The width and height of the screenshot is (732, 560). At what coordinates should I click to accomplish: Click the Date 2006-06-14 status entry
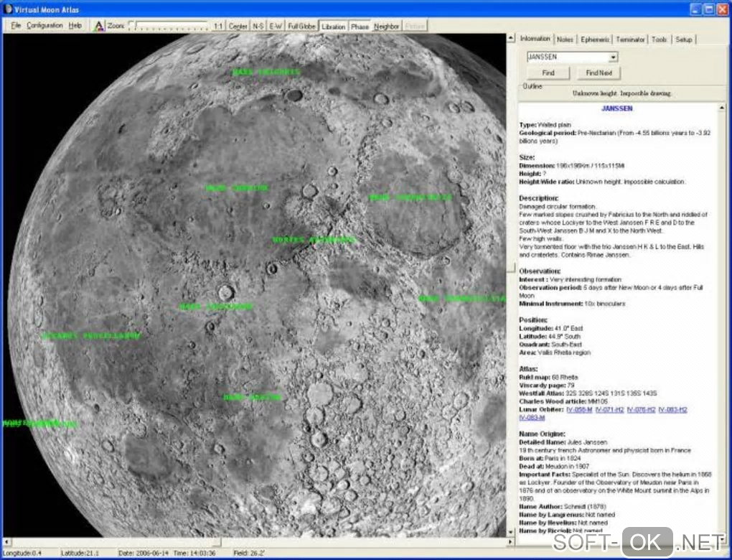144,553
